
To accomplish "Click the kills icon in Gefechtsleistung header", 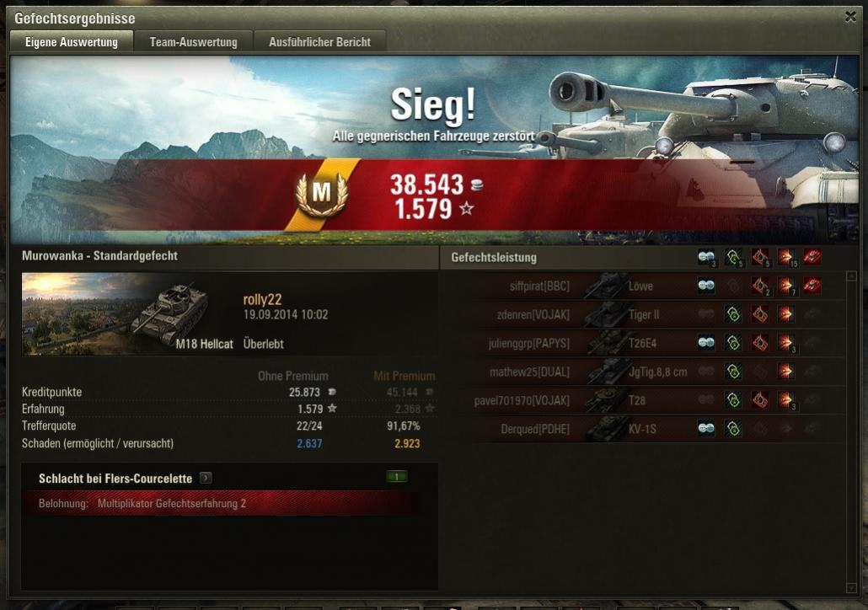I will click(812, 257).
